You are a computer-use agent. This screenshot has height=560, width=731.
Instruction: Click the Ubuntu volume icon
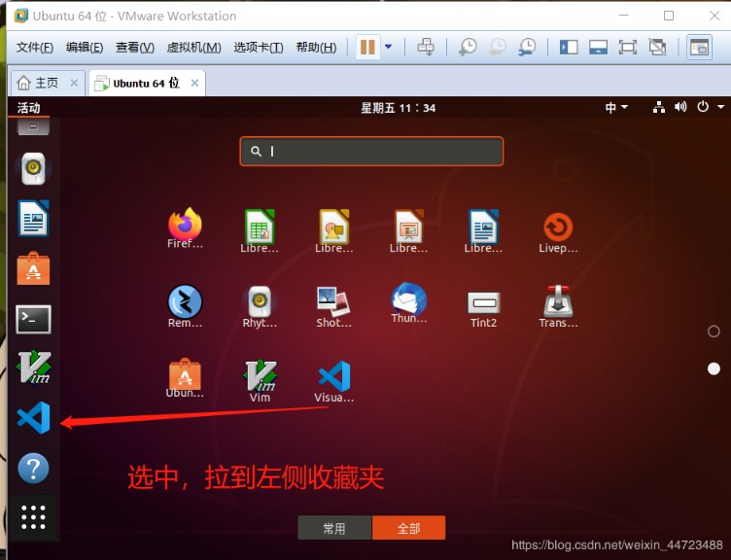click(680, 107)
